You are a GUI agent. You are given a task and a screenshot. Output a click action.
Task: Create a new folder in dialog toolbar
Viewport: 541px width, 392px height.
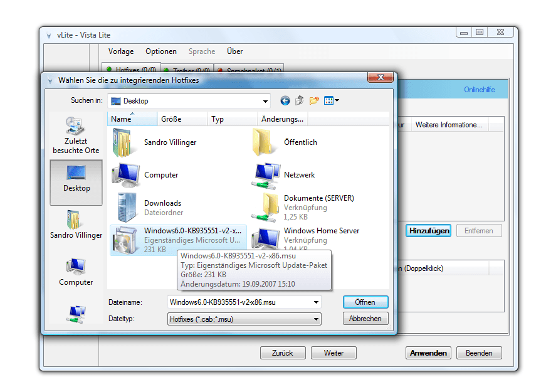point(314,100)
